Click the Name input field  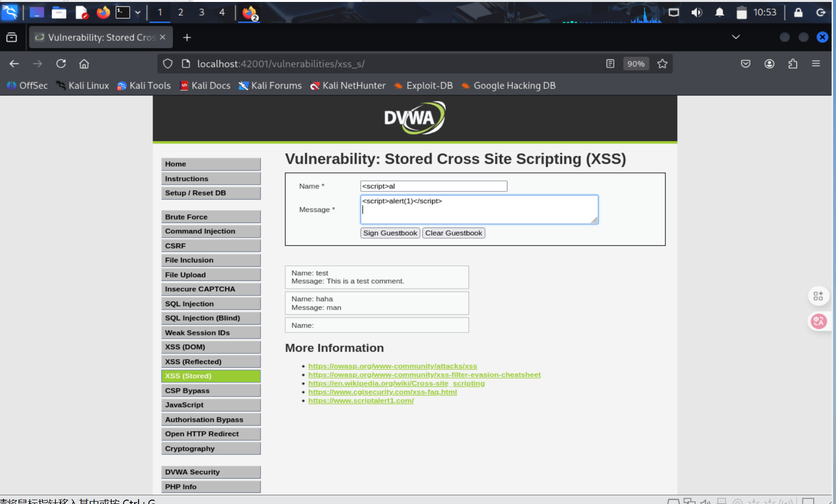[434, 186]
